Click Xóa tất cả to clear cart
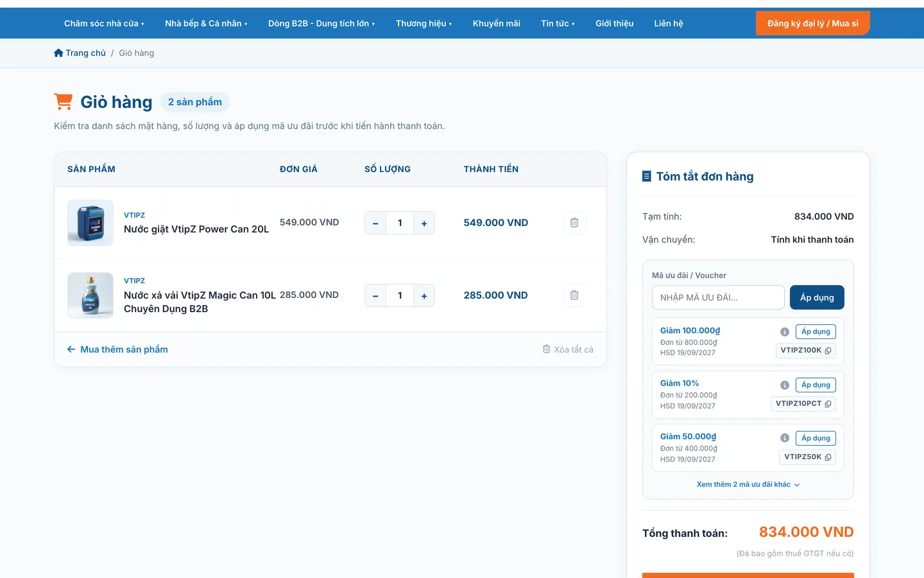The width and height of the screenshot is (924, 578). pos(568,349)
